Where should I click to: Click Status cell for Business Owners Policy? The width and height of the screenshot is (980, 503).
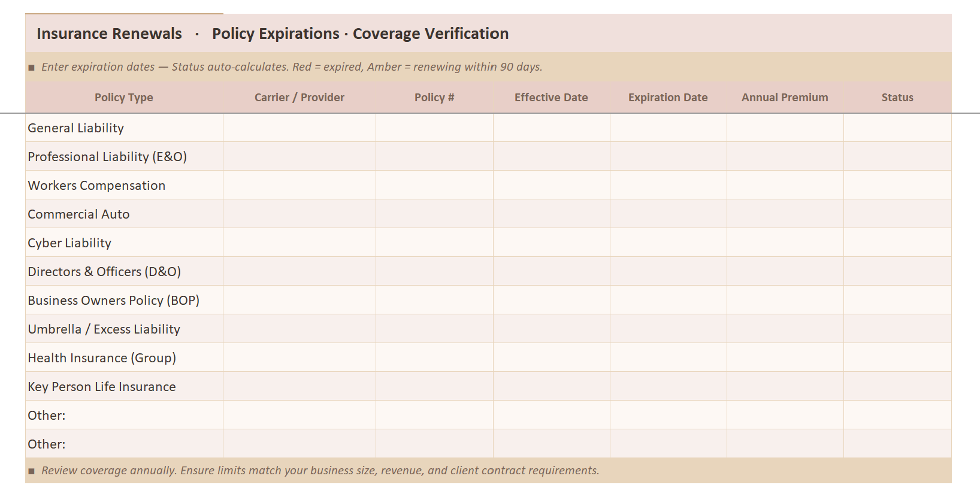897,300
